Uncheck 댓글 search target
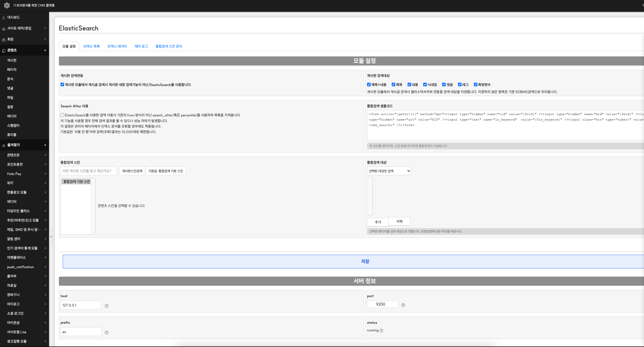Image resolution: width=644 pixels, height=347 pixels. 444,85
